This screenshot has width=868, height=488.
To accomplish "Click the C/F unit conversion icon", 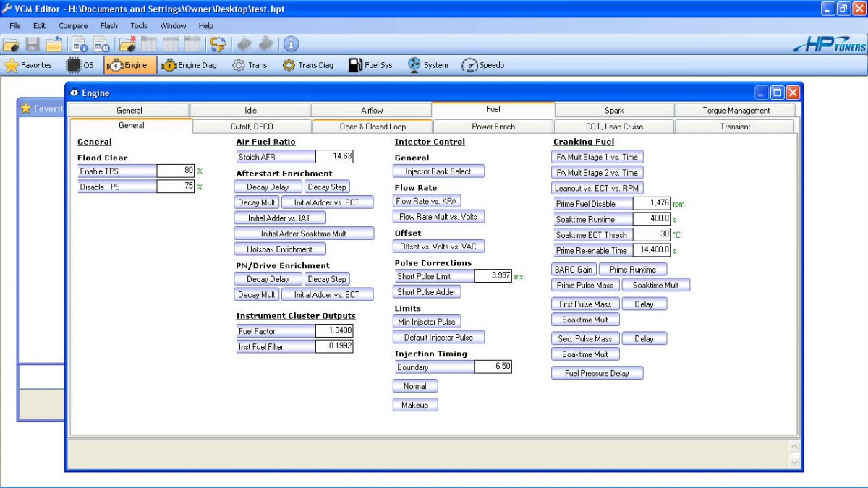I will [218, 44].
